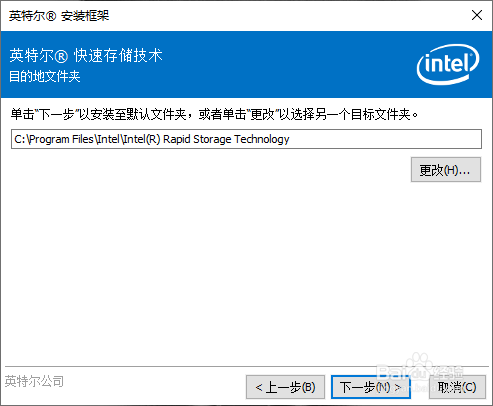Viewport: 493px width, 406px height.
Task: Click the instruction text about default folder
Action: click(x=214, y=114)
